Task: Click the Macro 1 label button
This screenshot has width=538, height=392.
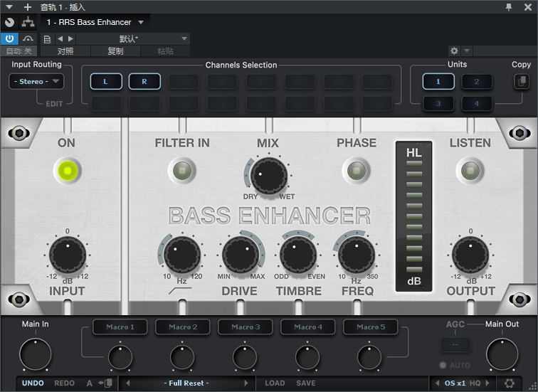Action: [120, 327]
